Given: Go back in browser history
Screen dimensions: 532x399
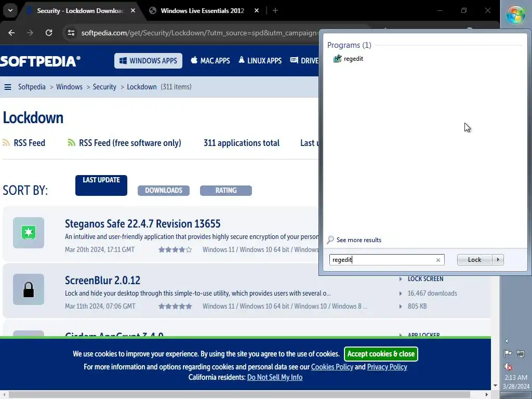Looking at the screenshot, I should click(11, 33).
